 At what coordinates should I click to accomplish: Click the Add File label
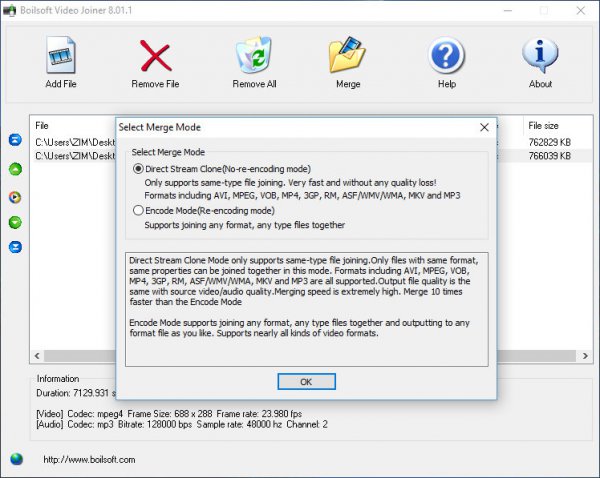(61, 84)
